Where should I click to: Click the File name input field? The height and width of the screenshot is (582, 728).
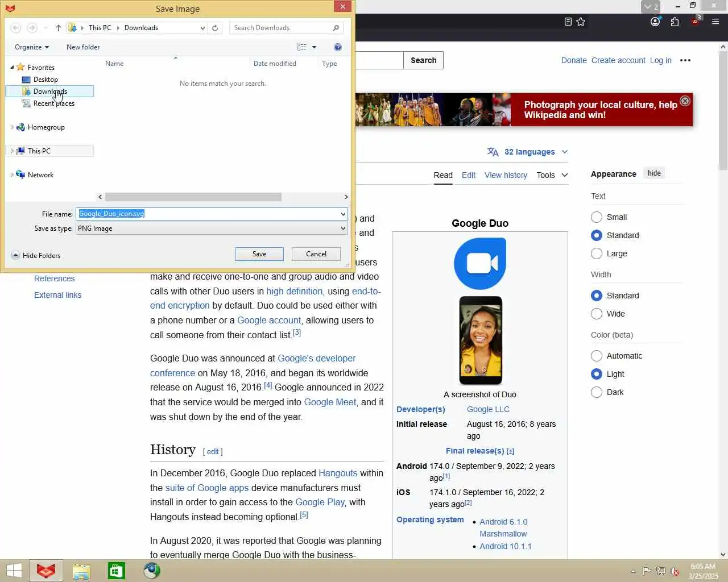[x=209, y=214]
